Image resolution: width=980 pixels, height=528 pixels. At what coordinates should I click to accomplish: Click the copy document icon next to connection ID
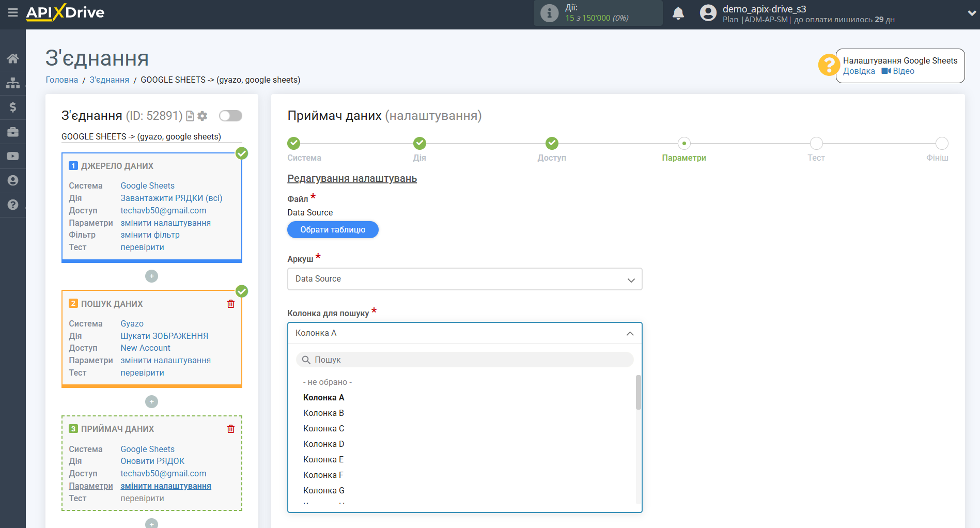[190, 116]
